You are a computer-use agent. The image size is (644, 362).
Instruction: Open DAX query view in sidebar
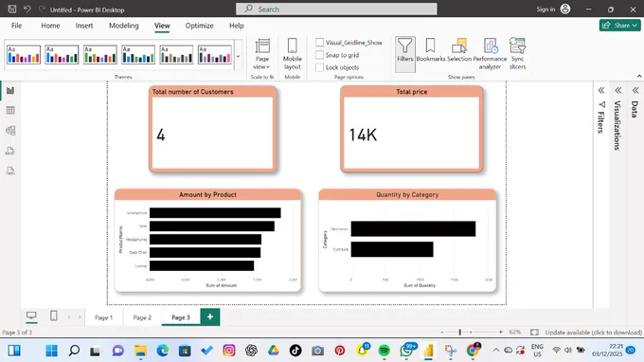(10, 151)
